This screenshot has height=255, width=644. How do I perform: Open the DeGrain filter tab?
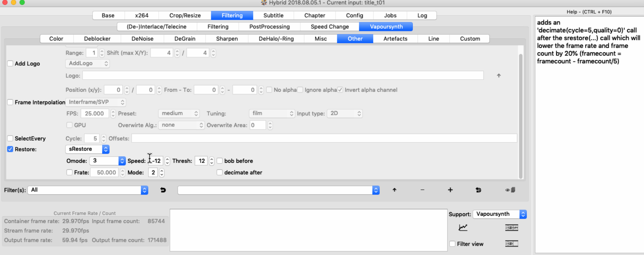[x=185, y=39]
